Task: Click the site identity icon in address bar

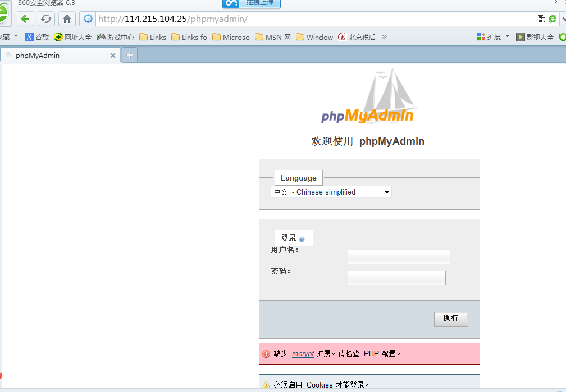Action: pos(88,19)
